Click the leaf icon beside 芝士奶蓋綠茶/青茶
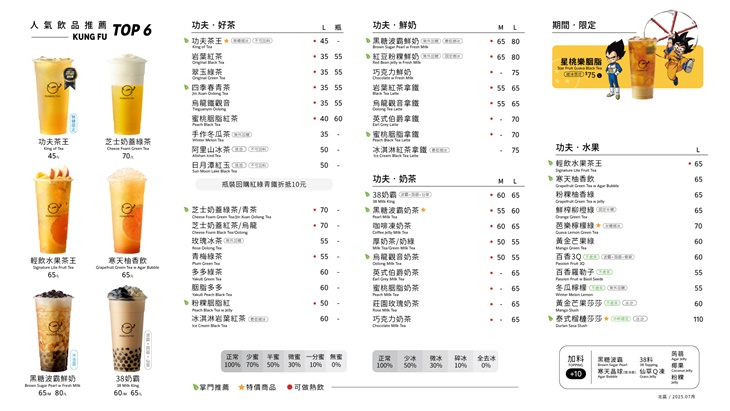The image size is (730, 411). [x=187, y=209]
